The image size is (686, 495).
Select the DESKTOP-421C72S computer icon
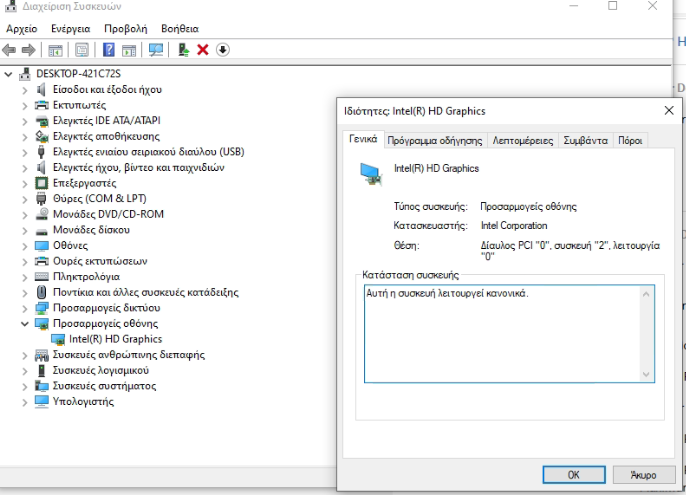click(25, 74)
